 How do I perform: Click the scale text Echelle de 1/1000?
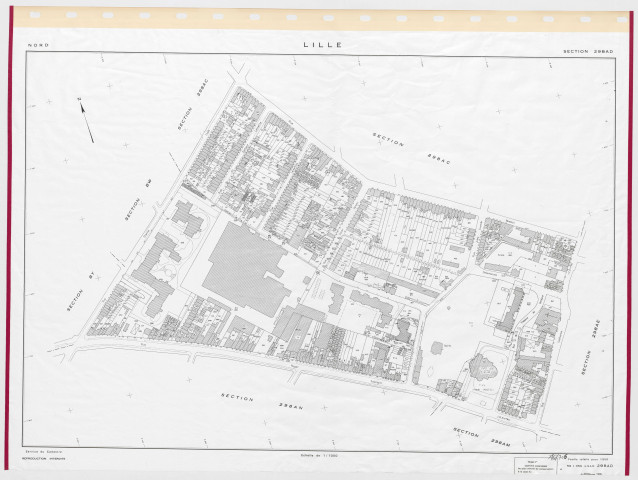tap(315, 456)
